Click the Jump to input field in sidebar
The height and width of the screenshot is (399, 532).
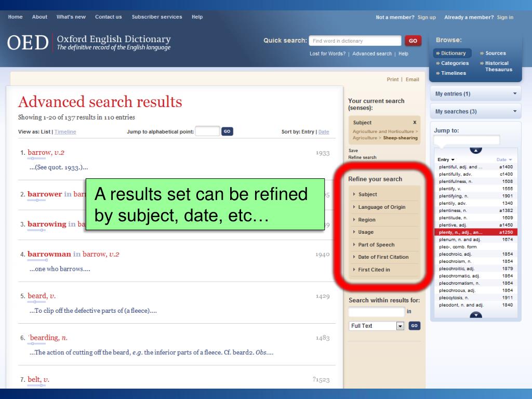[467, 139]
